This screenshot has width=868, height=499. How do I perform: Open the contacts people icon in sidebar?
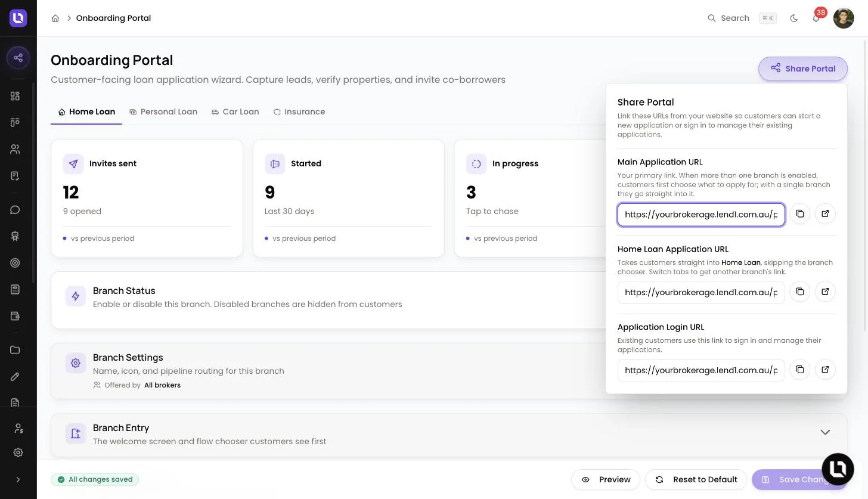pyautogui.click(x=15, y=149)
